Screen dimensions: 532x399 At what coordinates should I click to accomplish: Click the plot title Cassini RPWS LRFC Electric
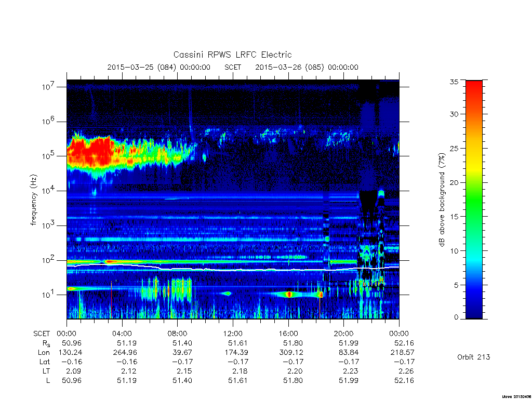point(232,55)
